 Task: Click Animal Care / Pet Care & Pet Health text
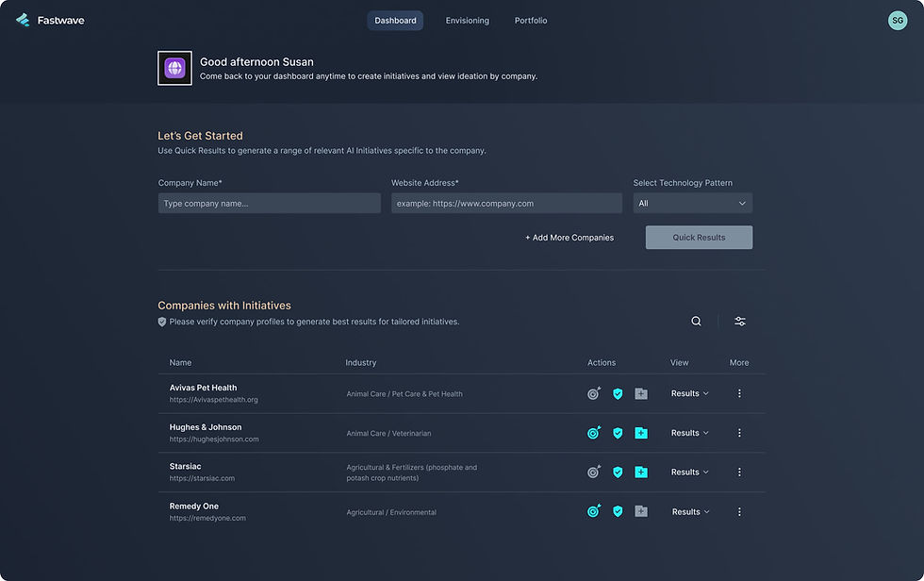404,393
